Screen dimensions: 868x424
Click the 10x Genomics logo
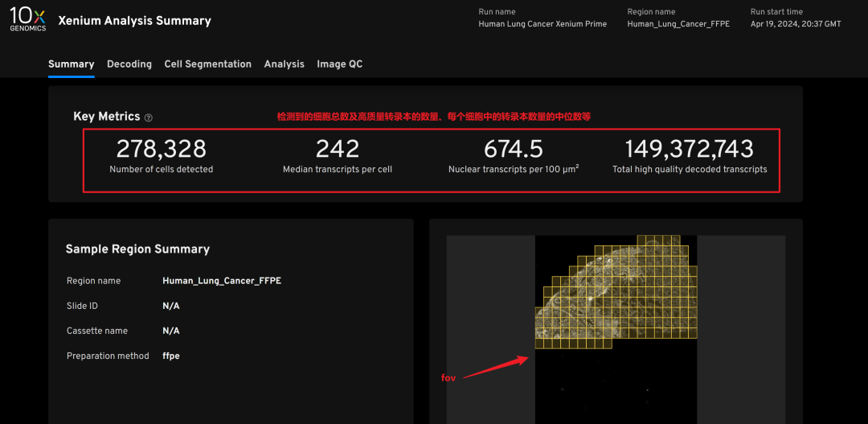[27, 20]
